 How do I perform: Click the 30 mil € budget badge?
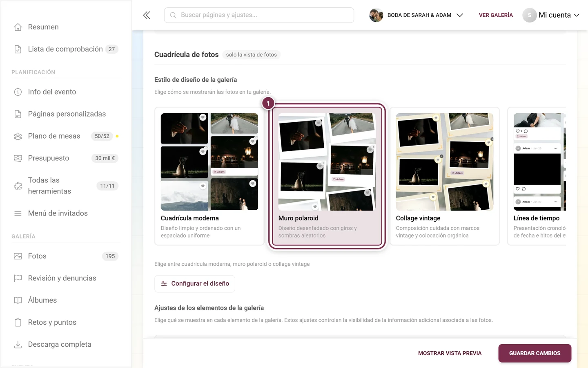pos(105,158)
